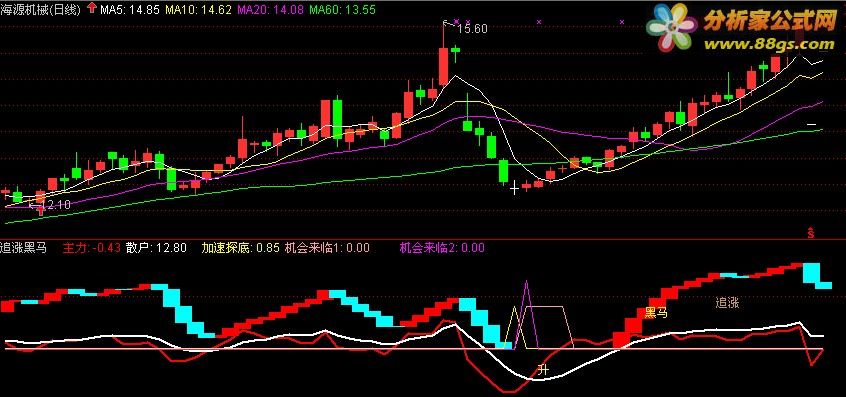This screenshot has height=397, width=846.
Task: Select the MA5: 14.85 label
Action: click(129, 10)
